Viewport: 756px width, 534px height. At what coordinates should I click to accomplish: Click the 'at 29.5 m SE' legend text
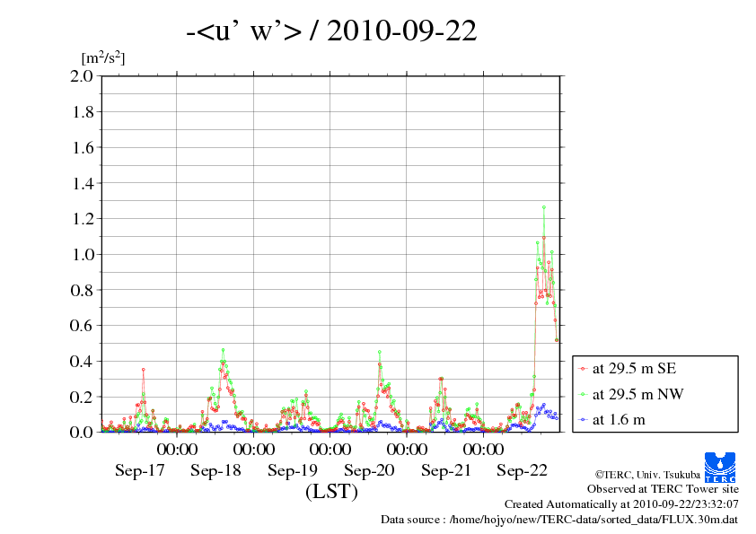635,369
